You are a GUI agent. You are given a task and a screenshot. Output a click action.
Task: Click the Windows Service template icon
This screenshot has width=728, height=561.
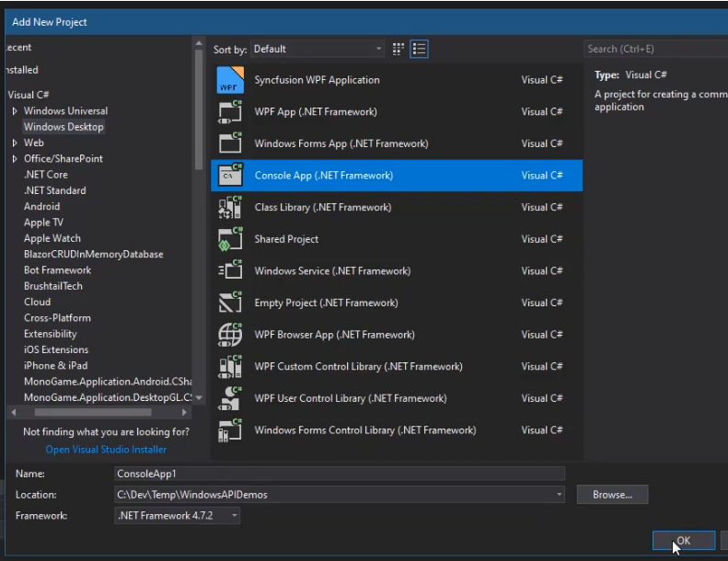pos(230,271)
